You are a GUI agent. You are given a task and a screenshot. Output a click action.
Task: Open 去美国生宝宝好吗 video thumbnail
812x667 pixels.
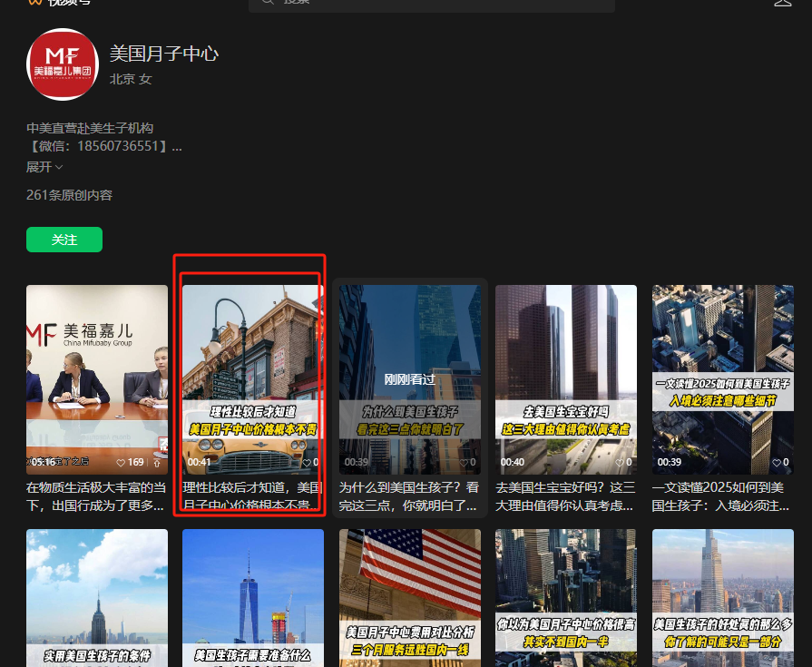click(566, 379)
